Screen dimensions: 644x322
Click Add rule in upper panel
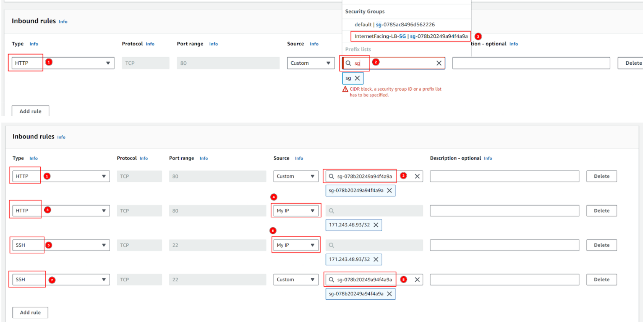(x=30, y=111)
